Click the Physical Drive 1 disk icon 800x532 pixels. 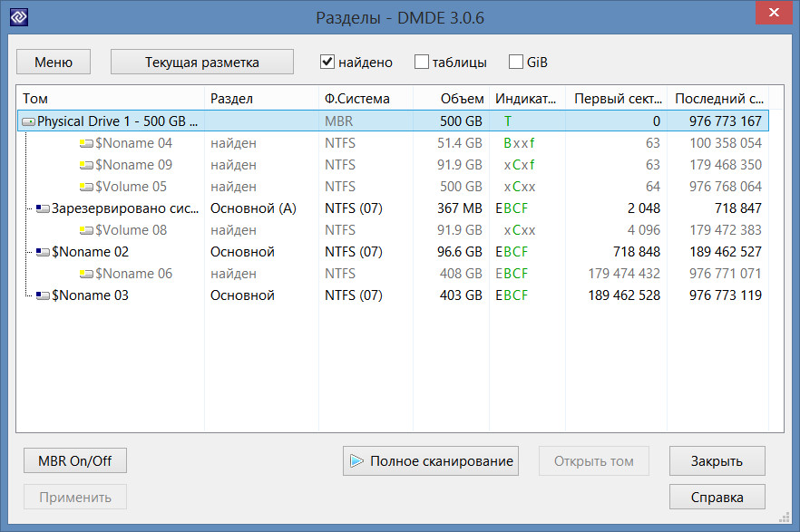[x=28, y=121]
